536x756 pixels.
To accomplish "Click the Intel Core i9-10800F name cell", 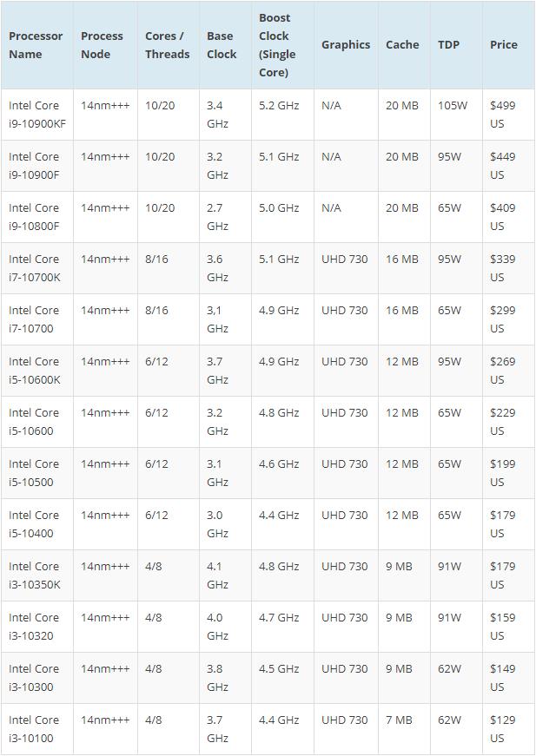I will [x=35, y=217].
